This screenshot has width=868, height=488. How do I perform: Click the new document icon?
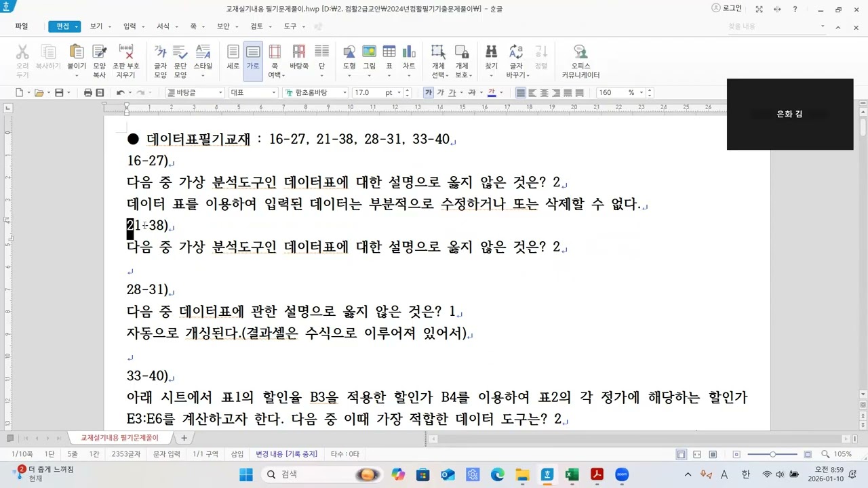pos(20,93)
